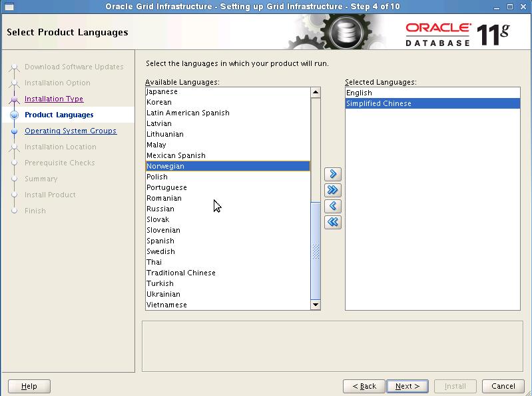The width and height of the screenshot is (532, 396).
Task: Close the Oracle Grid Infrastructure installer window
Action: point(523,7)
